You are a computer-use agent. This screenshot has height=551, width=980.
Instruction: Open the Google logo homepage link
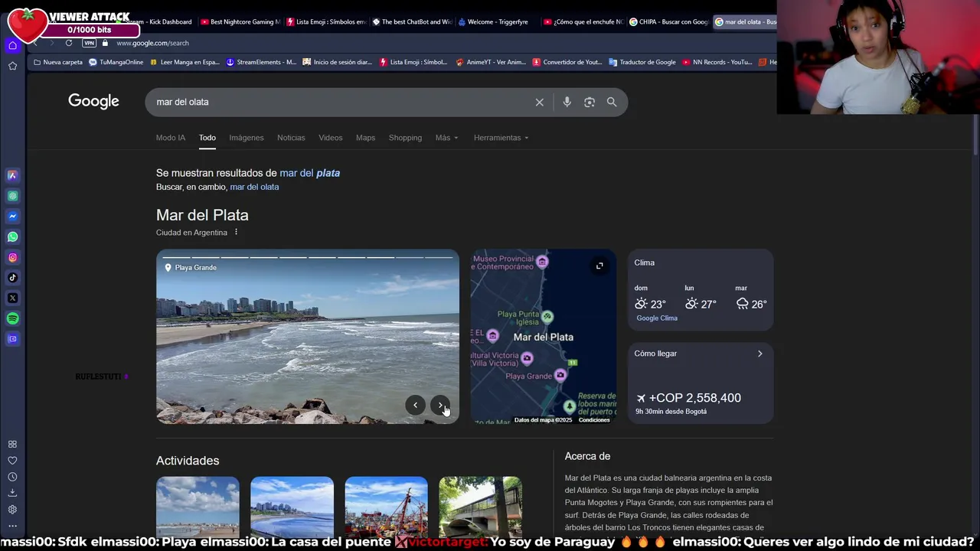click(93, 101)
